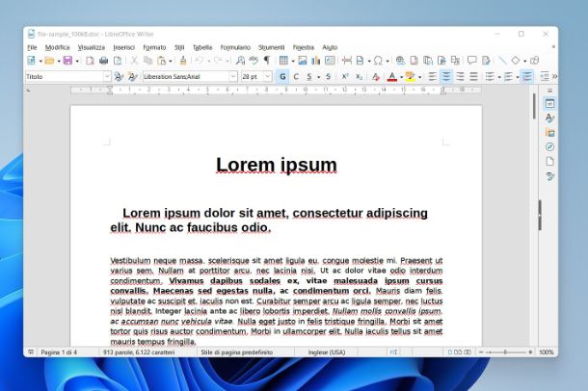The width and height of the screenshot is (588, 391).
Task: Expand the Liberation Sans font name list
Action: click(233, 77)
